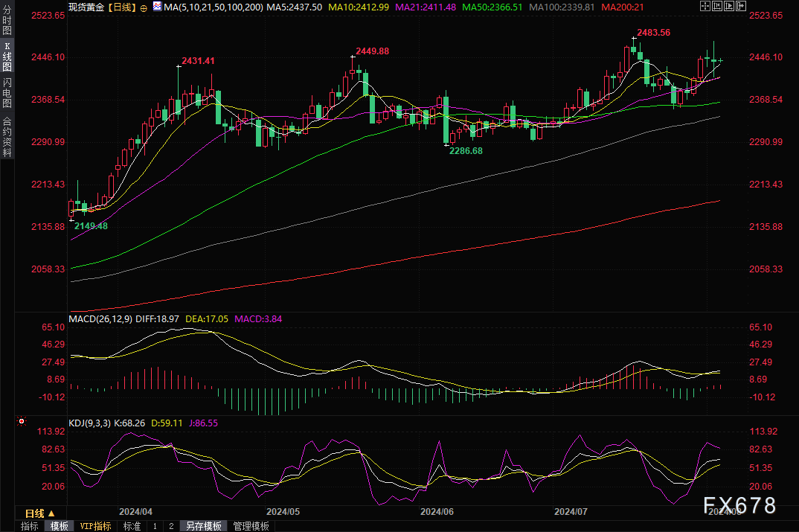
Task: Open the 分时图 side tab
Action: coord(7,20)
